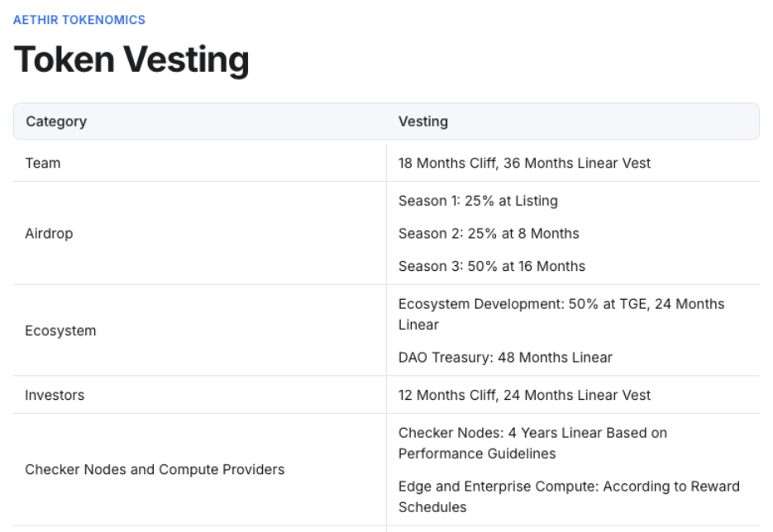Image resolution: width=773 pixels, height=532 pixels.
Task: Click DAO Treasury: 48 Months Linear
Action: coord(505,358)
